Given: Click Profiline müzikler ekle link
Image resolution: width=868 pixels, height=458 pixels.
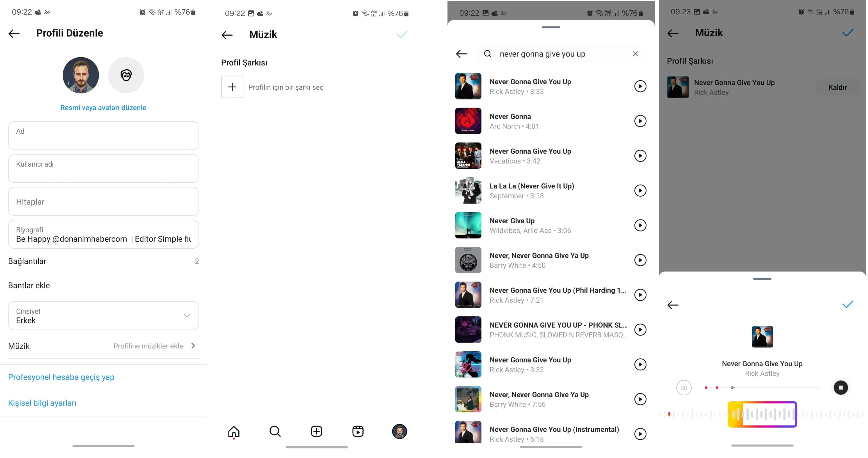Looking at the screenshot, I should [x=149, y=345].
